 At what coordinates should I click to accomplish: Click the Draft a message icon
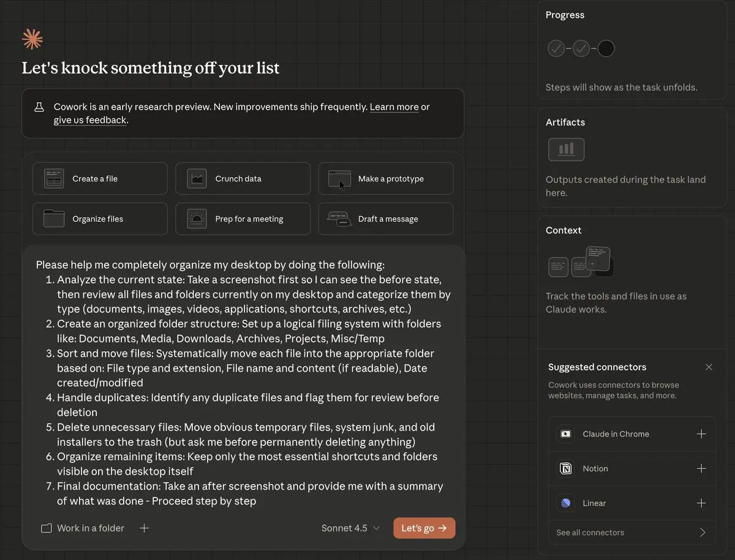point(339,219)
